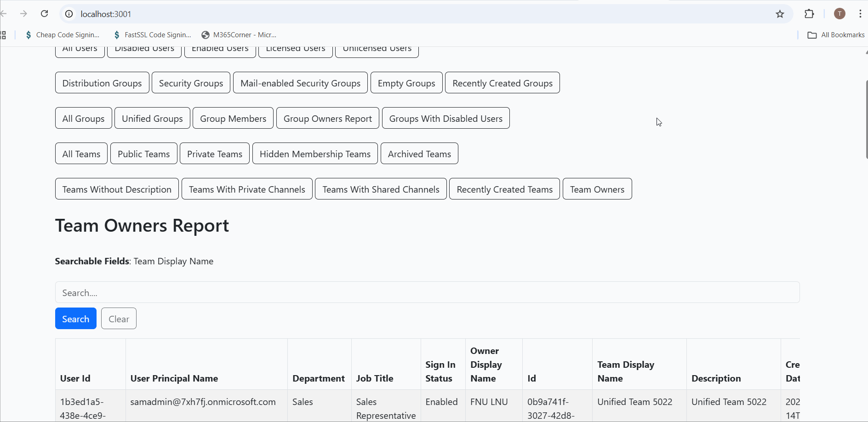The image size is (868, 422).
Task: Reload the page with the refresh icon
Action: (x=44, y=14)
